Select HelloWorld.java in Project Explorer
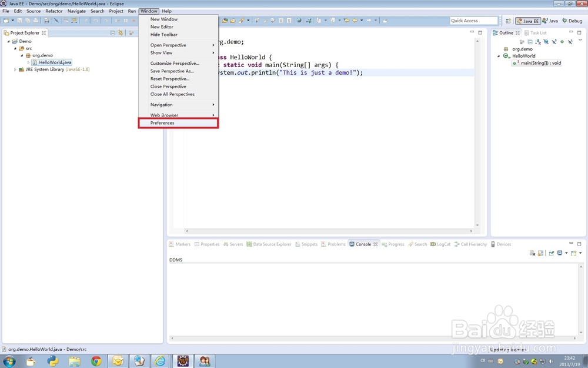This screenshot has height=368, width=588. [51, 62]
